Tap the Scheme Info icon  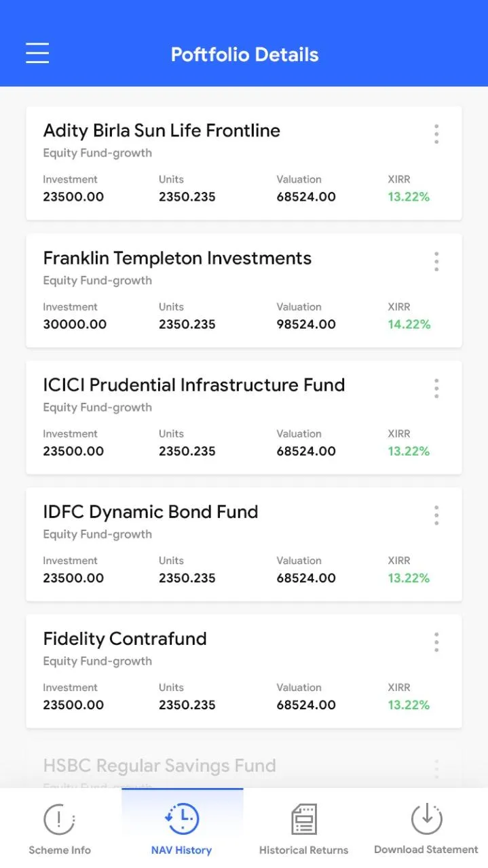tap(59, 819)
